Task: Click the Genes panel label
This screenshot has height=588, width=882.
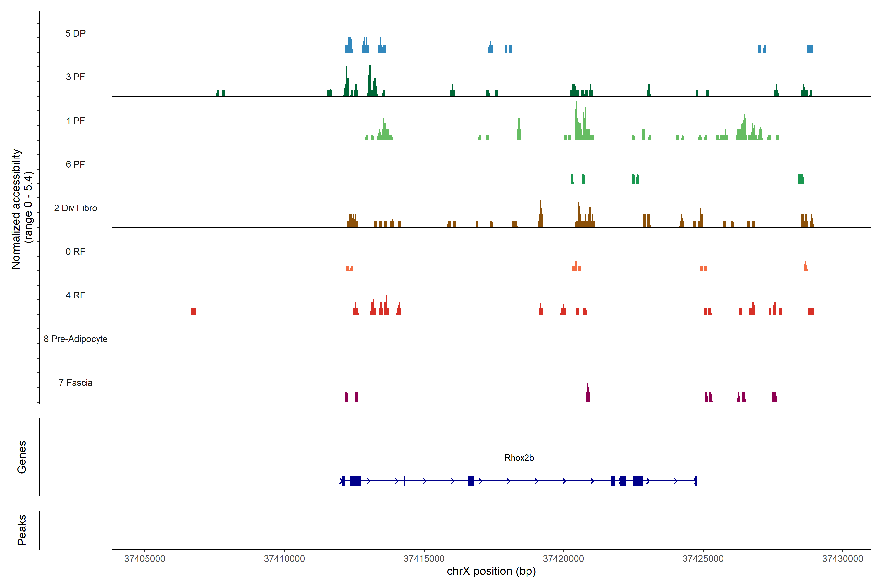Action: click(22, 457)
